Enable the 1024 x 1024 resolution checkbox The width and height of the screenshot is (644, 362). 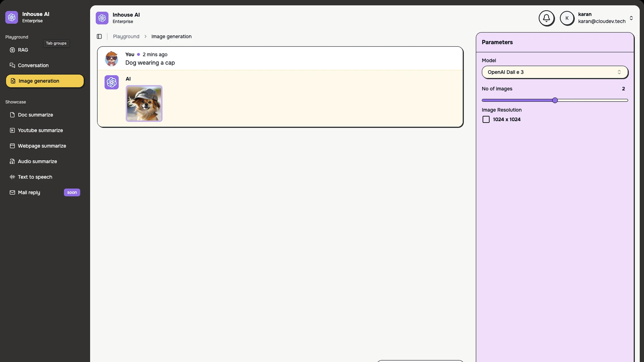pos(486,120)
